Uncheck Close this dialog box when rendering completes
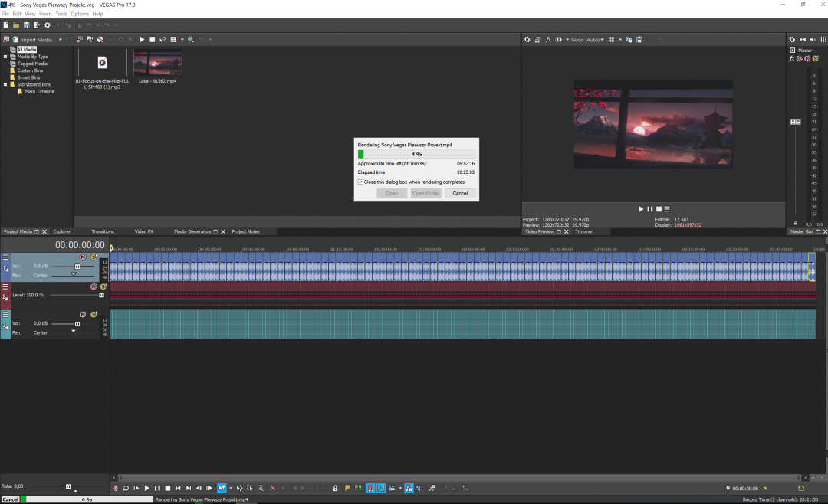This screenshot has height=504, width=828. coord(360,182)
